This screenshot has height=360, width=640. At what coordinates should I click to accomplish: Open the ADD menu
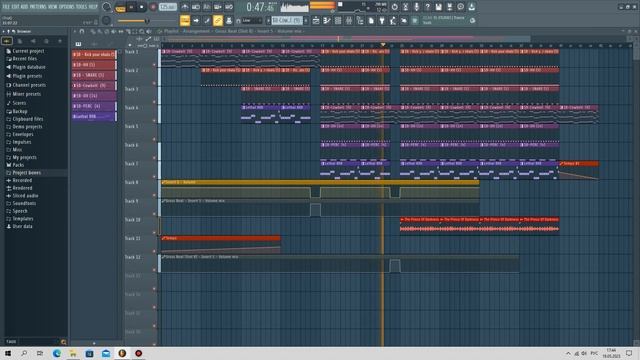click(x=24, y=7)
